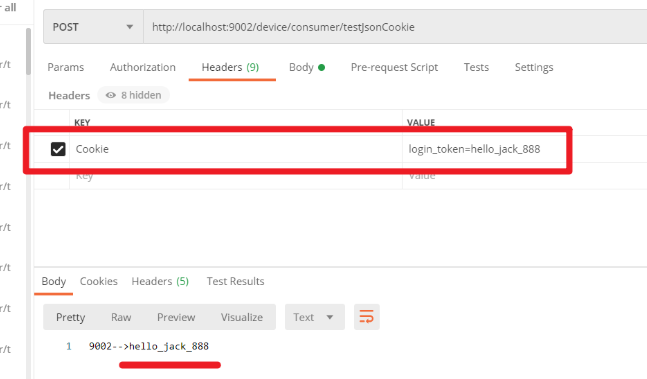
Task: Uncheck the Cookie header checkbox
Action: click(x=58, y=149)
